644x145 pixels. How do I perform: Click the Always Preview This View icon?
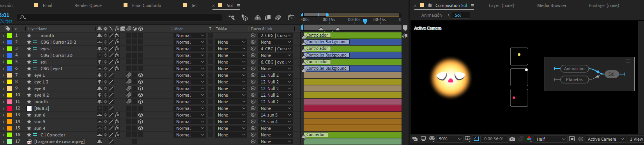(x=415, y=139)
